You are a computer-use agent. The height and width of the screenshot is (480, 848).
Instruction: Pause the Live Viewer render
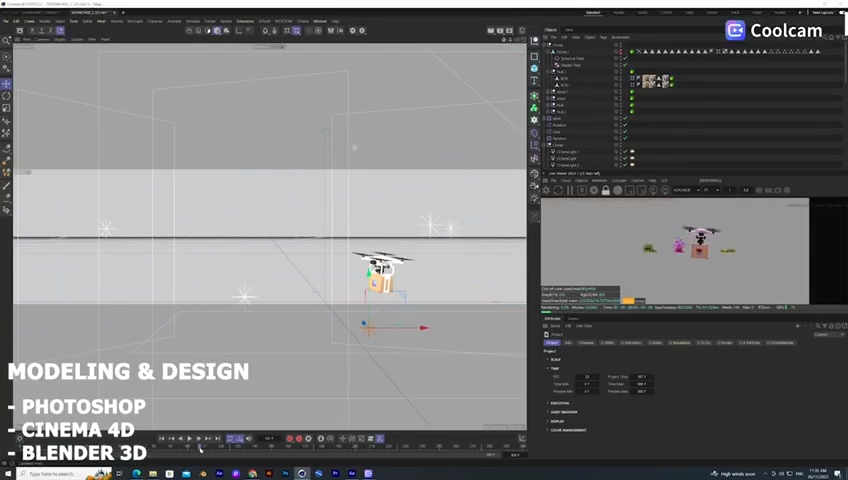[x=569, y=190]
